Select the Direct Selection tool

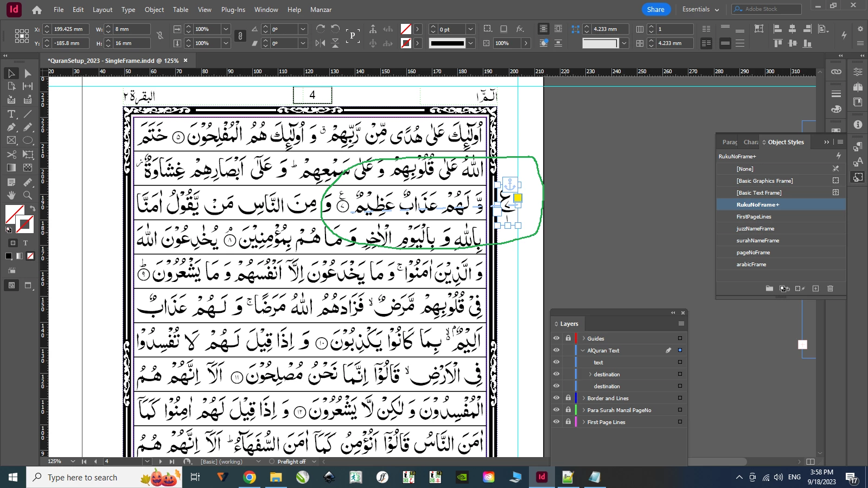[28, 73]
